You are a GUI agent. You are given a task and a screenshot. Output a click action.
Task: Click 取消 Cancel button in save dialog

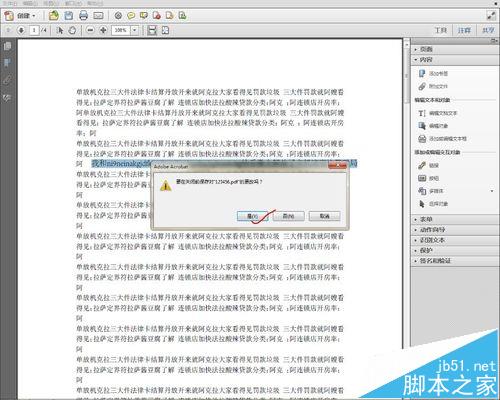click(324, 216)
